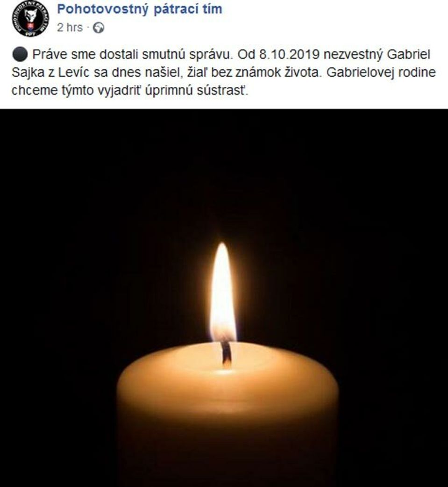Open the Pohotovostný pátrací tím profile picture
The image size is (448, 487).
click(x=30, y=19)
